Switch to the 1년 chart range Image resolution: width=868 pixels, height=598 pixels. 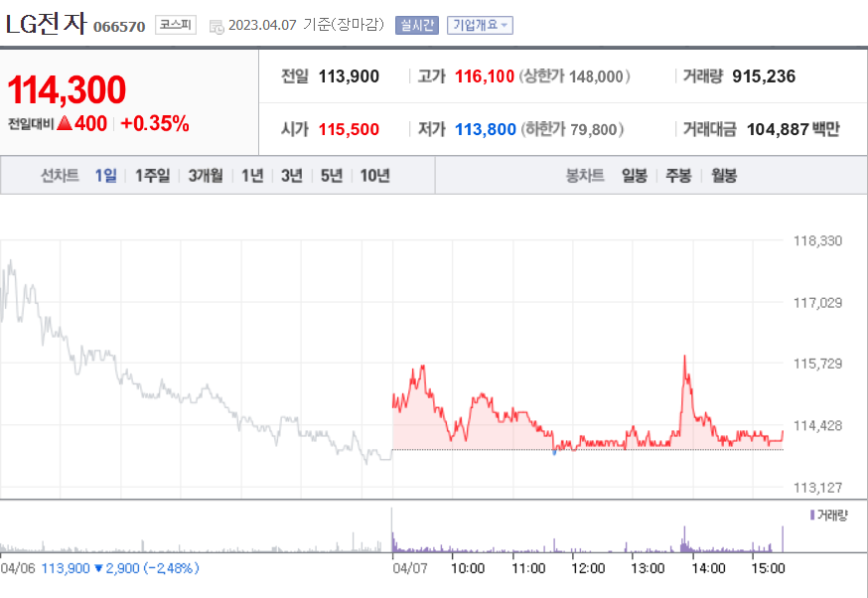point(252,176)
